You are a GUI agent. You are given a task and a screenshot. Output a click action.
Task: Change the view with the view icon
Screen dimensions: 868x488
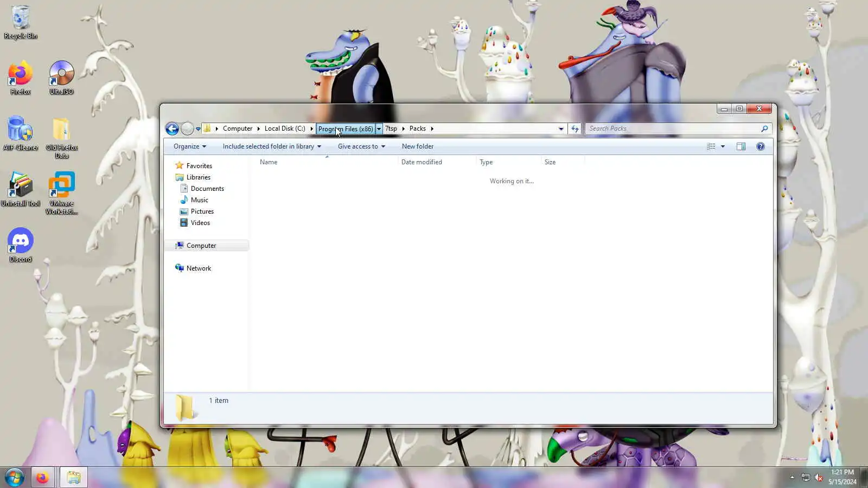click(x=711, y=146)
